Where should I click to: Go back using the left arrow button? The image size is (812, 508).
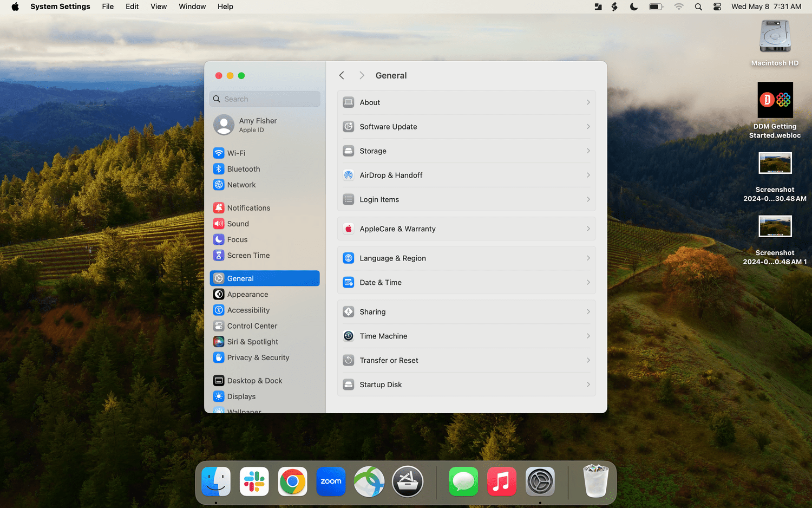click(342, 75)
